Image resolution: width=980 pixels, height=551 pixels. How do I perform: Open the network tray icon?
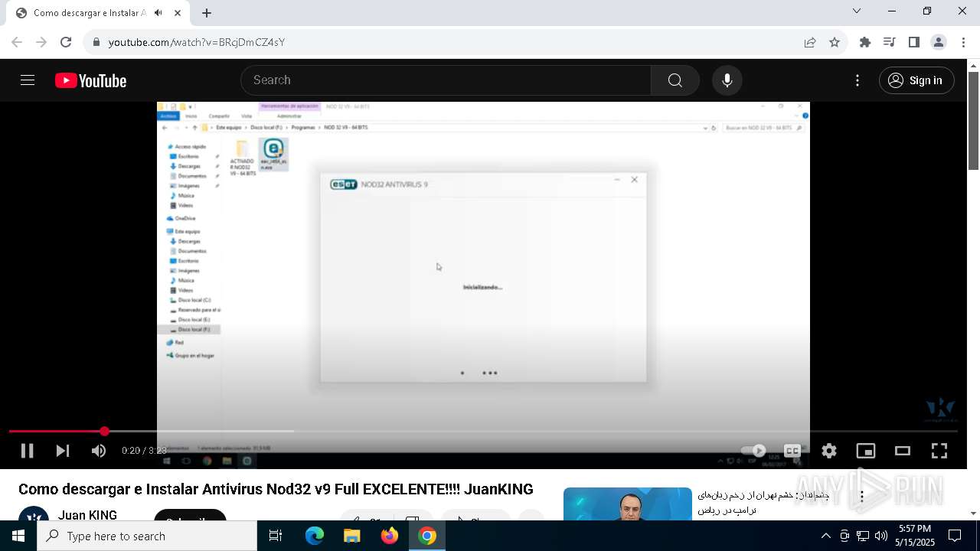863,536
